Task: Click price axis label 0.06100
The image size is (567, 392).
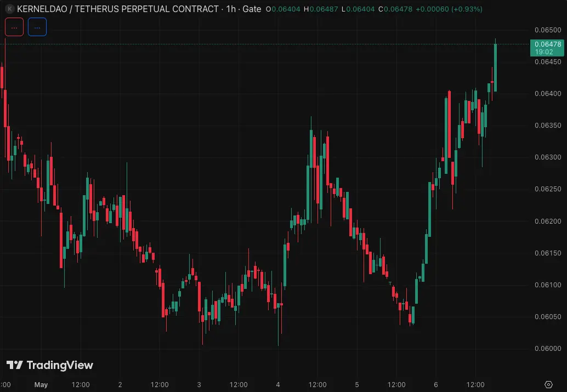Action: pyautogui.click(x=548, y=285)
